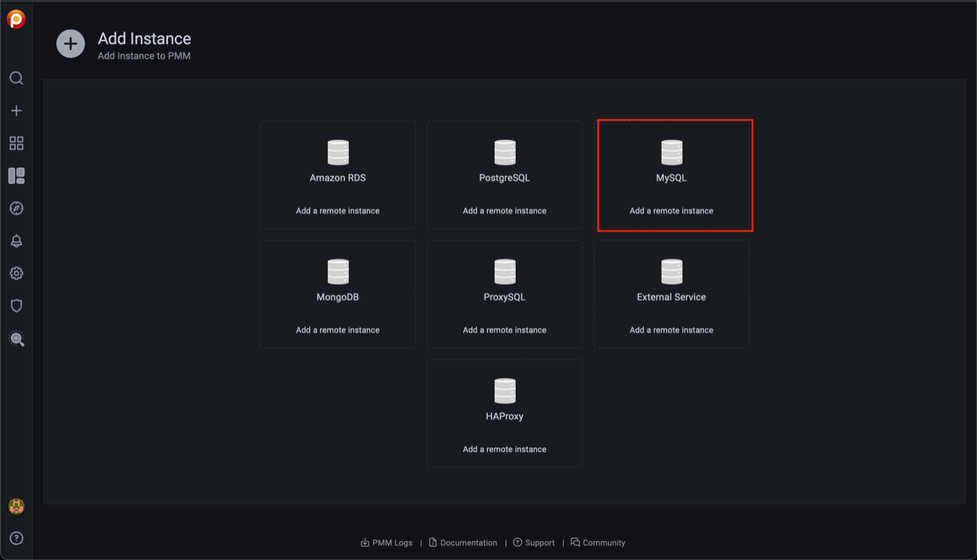The image size is (977, 560).
Task: Open the Server Admin shield icon
Action: (16, 305)
